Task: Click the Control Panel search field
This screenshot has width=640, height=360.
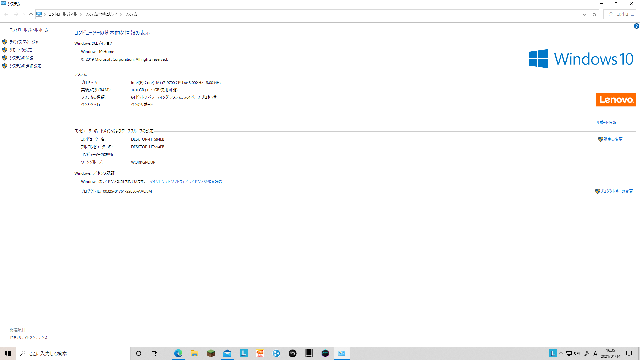Action: click(x=620, y=14)
